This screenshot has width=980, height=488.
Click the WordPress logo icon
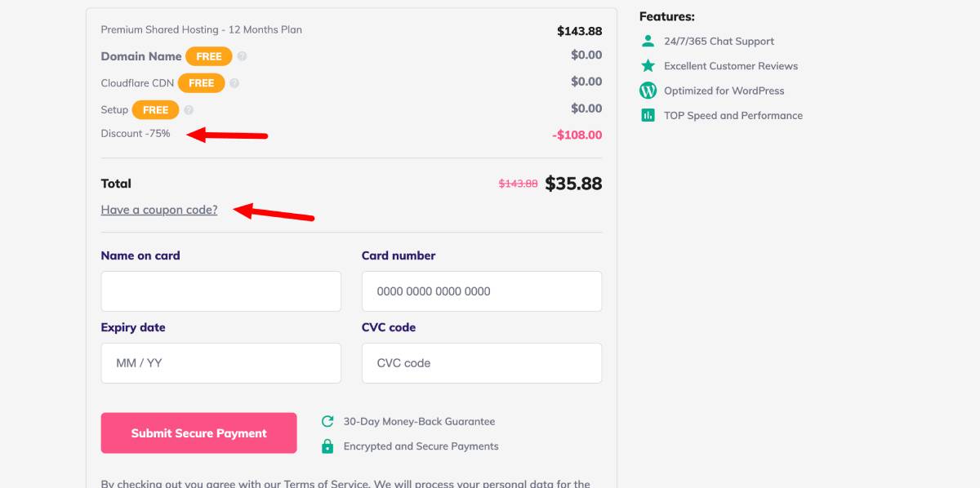click(x=648, y=91)
